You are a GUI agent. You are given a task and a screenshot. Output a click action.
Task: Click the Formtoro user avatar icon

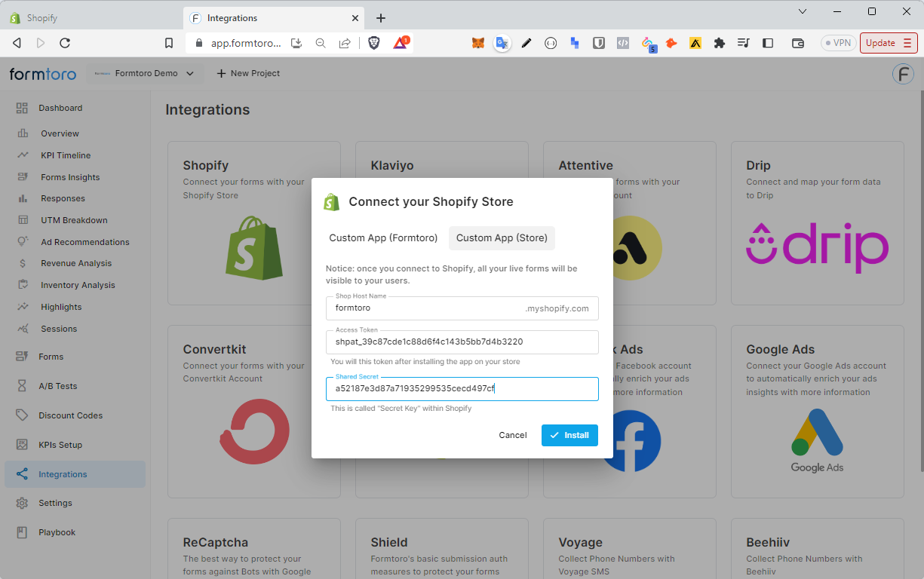903,74
